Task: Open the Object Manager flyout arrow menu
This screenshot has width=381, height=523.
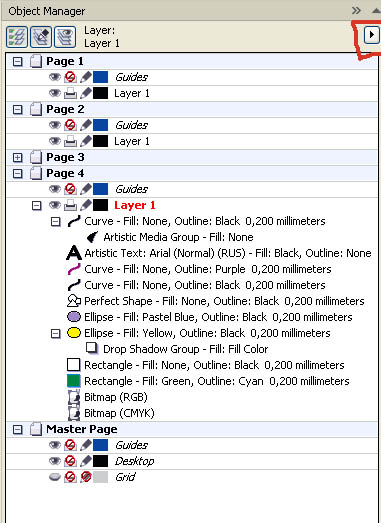Action: (371, 34)
